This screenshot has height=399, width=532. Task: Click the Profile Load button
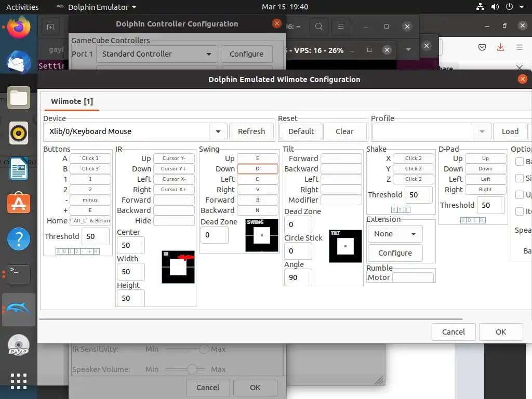click(510, 131)
